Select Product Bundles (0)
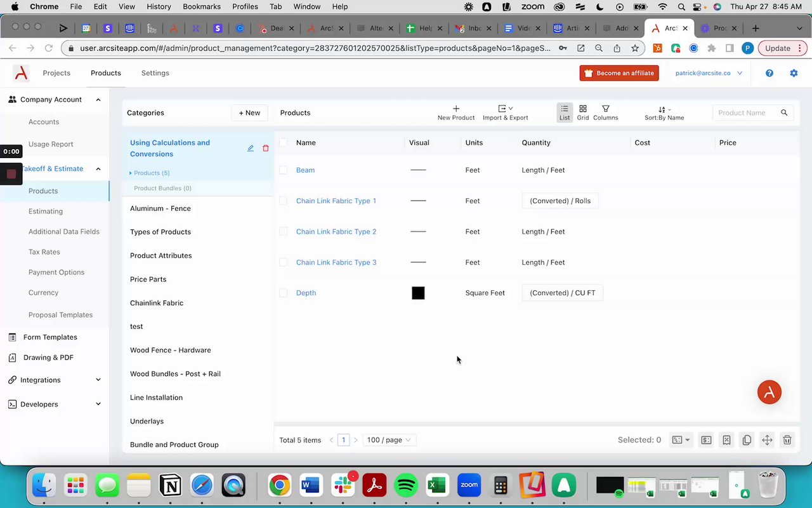 coord(162,188)
